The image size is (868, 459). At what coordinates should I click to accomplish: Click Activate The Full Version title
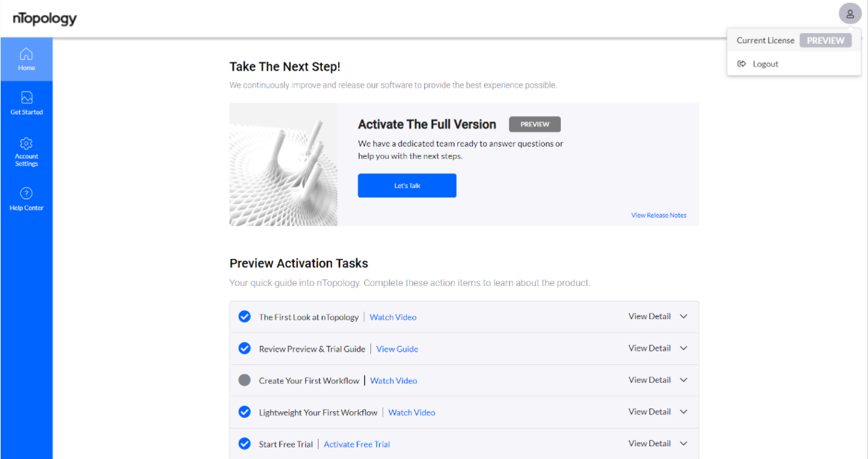pos(427,125)
